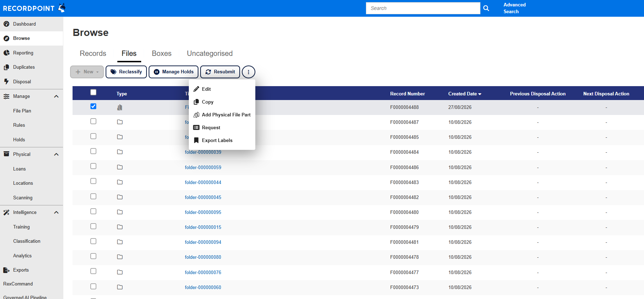Switch to the Boxes tab
The width and height of the screenshot is (644, 299).
click(x=161, y=53)
